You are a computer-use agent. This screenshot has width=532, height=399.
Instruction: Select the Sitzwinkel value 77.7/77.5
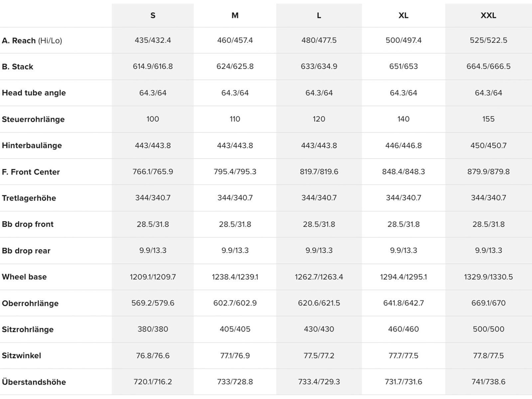(x=403, y=355)
